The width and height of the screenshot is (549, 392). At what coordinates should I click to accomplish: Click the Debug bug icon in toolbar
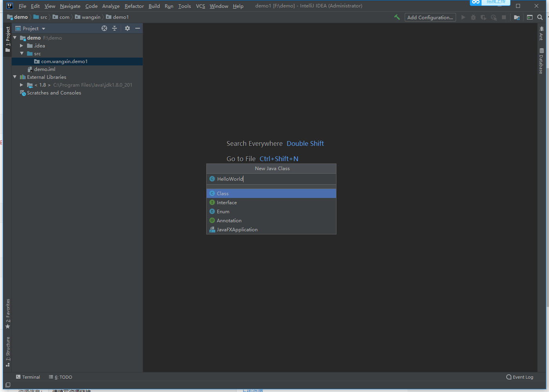[473, 17]
